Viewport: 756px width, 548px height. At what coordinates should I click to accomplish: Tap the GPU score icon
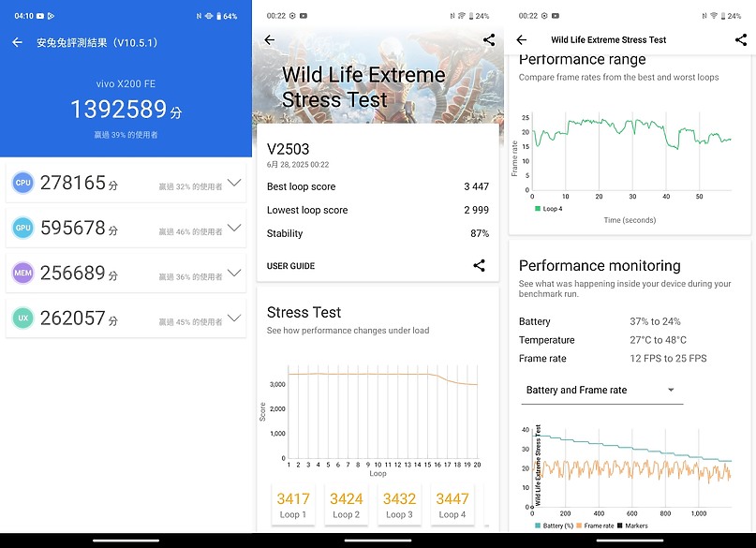(x=22, y=228)
